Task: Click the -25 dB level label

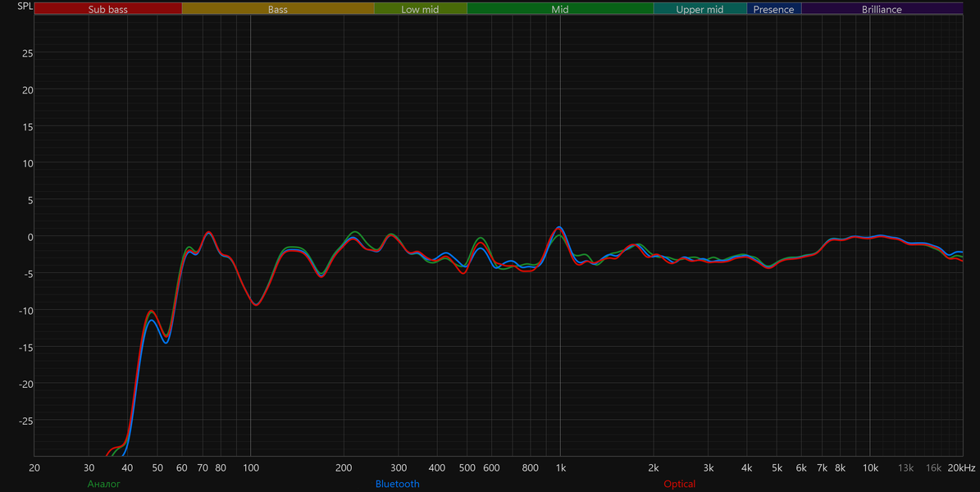Action: (25, 421)
